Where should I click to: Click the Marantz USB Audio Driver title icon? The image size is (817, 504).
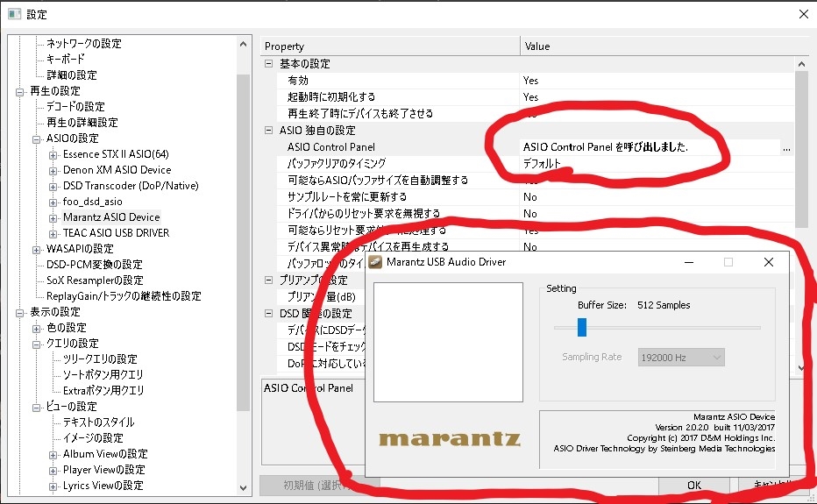click(375, 262)
